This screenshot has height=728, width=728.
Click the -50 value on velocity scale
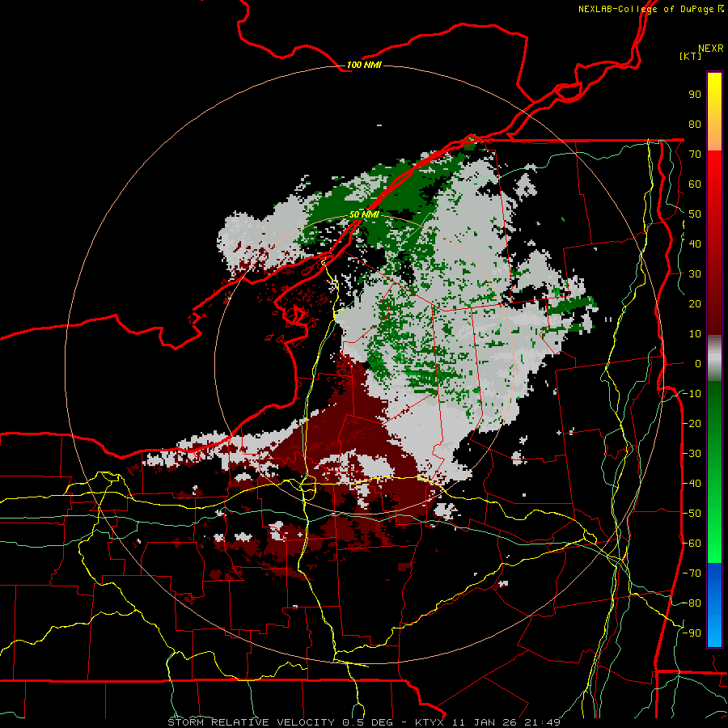[x=692, y=514]
